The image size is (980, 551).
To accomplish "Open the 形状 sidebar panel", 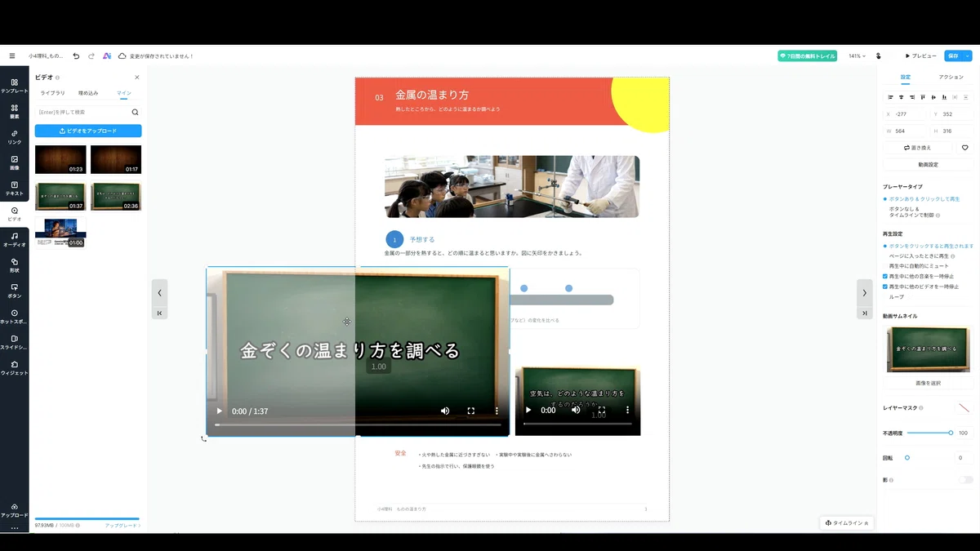I will (15, 265).
